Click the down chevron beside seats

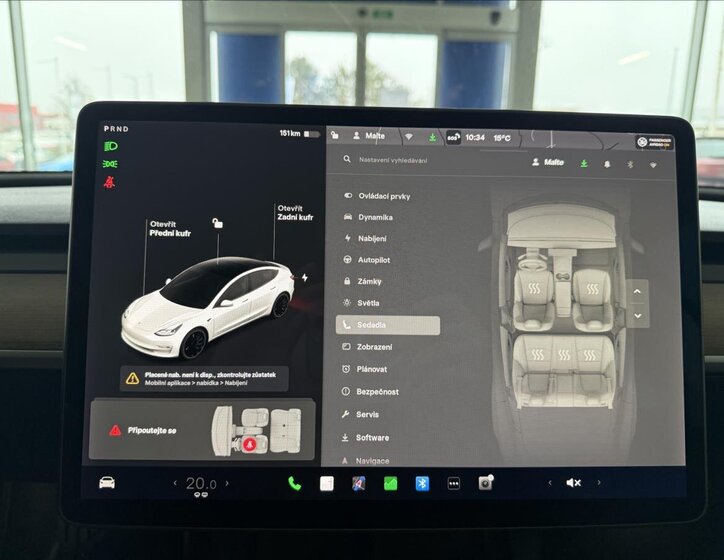(x=638, y=316)
